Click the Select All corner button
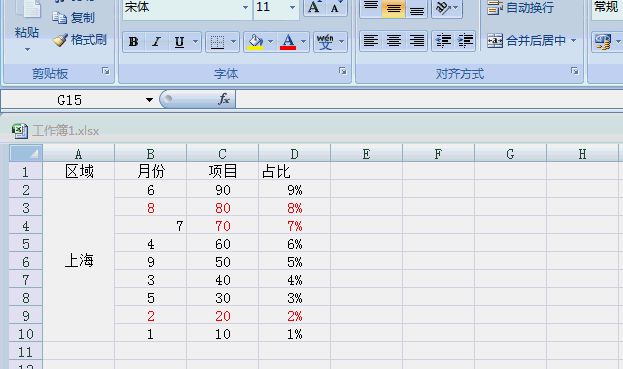Screen dimensions: 623x369 26,153
